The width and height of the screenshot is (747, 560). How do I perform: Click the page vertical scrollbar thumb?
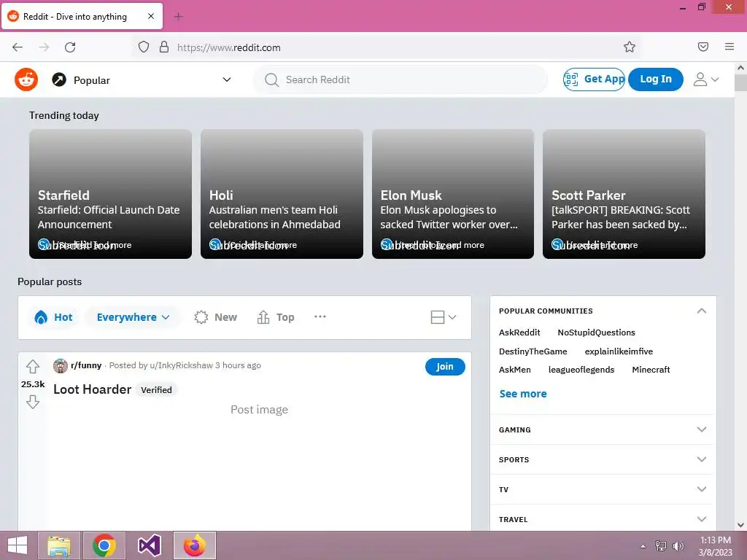coord(740,82)
